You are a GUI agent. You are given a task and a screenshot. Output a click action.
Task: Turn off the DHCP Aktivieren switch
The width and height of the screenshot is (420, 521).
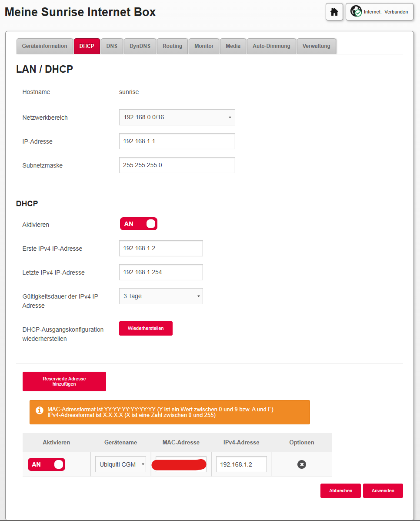(139, 224)
